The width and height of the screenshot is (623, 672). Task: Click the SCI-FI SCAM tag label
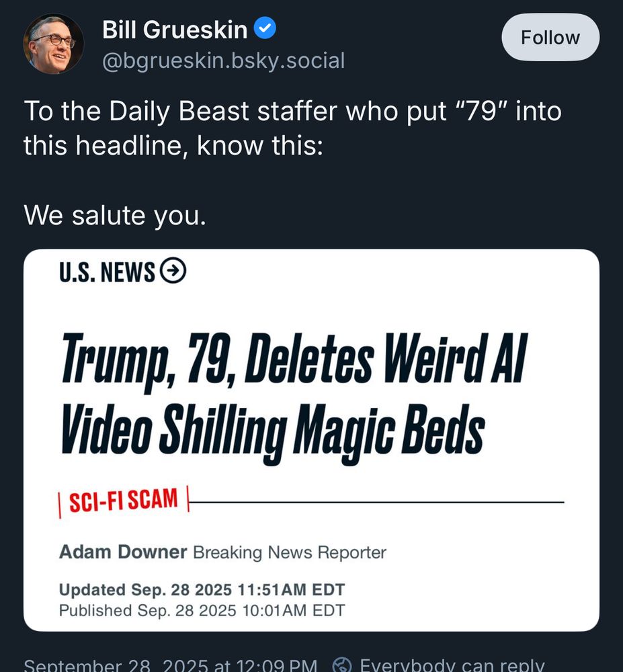(x=124, y=500)
